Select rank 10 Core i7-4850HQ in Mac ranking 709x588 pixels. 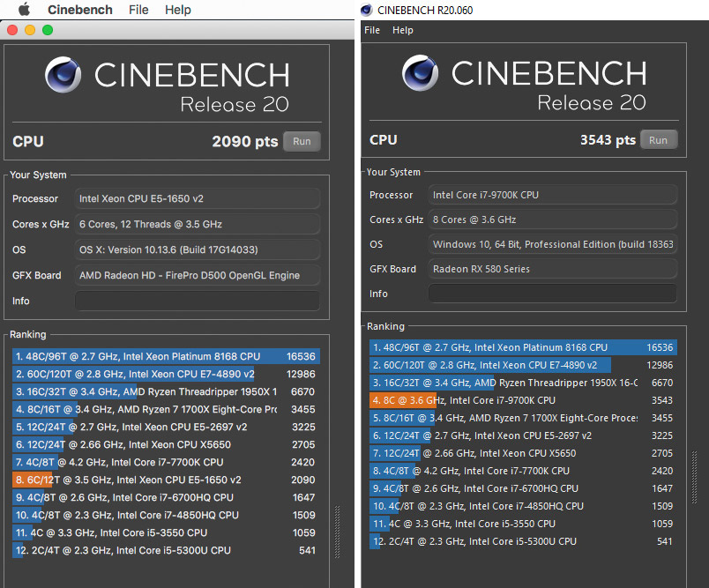166,515
